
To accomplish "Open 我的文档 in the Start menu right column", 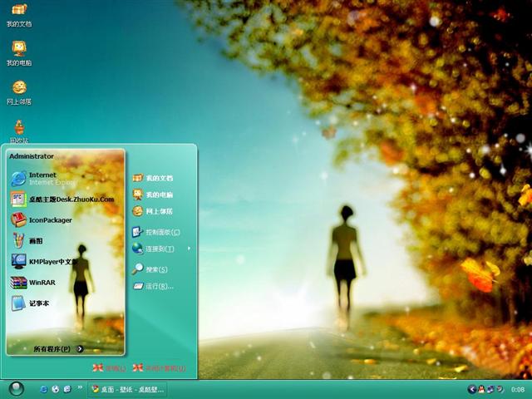I will (x=153, y=178).
